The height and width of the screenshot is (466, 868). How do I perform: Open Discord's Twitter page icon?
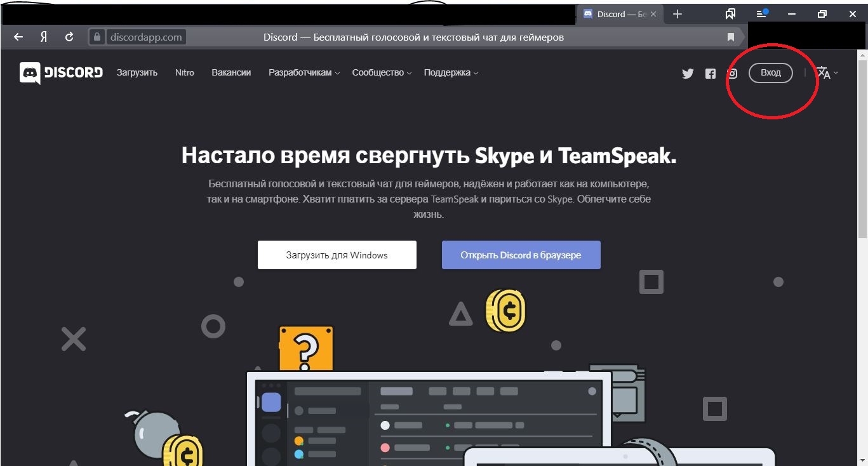(x=688, y=73)
